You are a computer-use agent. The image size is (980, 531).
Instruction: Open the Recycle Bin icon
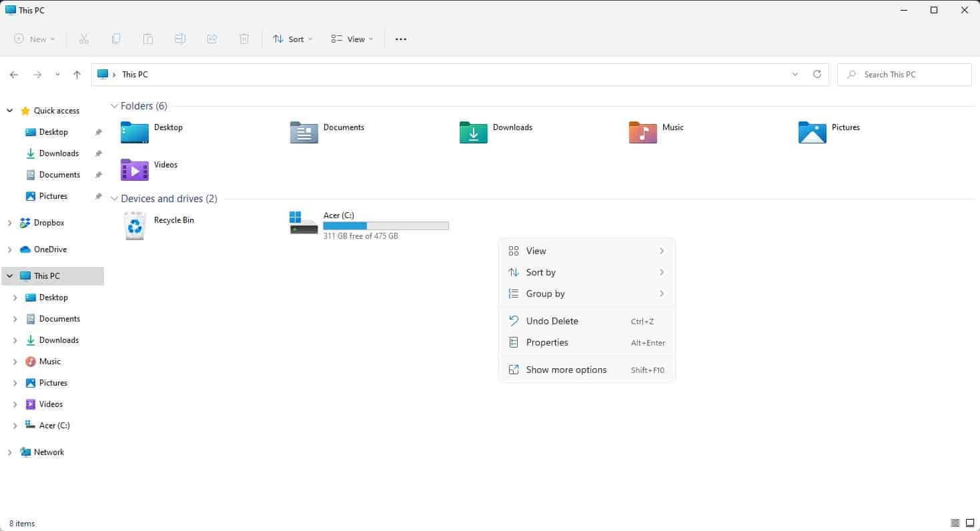pos(135,225)
